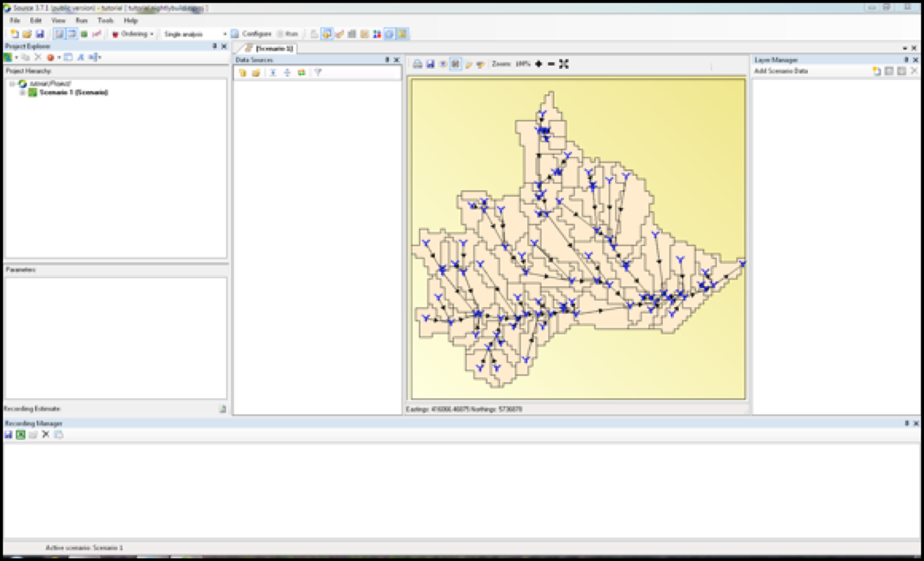Click the filter icon in Data Sources
This screenshot has width=924, height=561.
pos(318,73)
